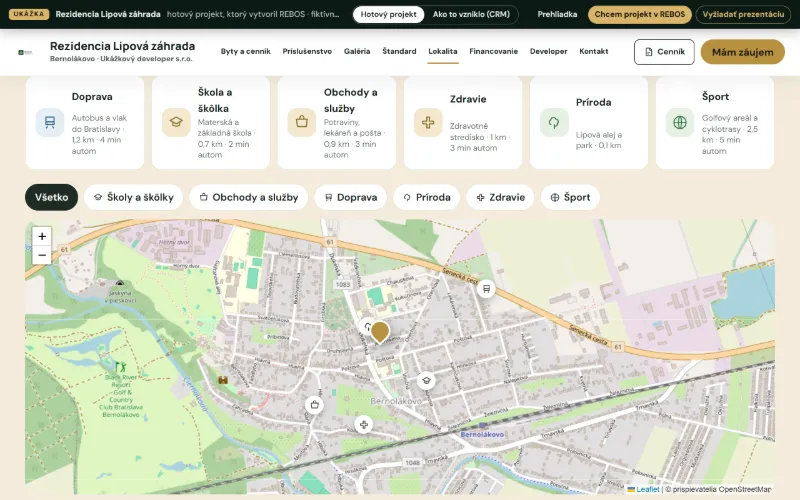This screenshot has height=500, width=800.
Task: Click the health cross marker on the map
Action: [364, 424]
